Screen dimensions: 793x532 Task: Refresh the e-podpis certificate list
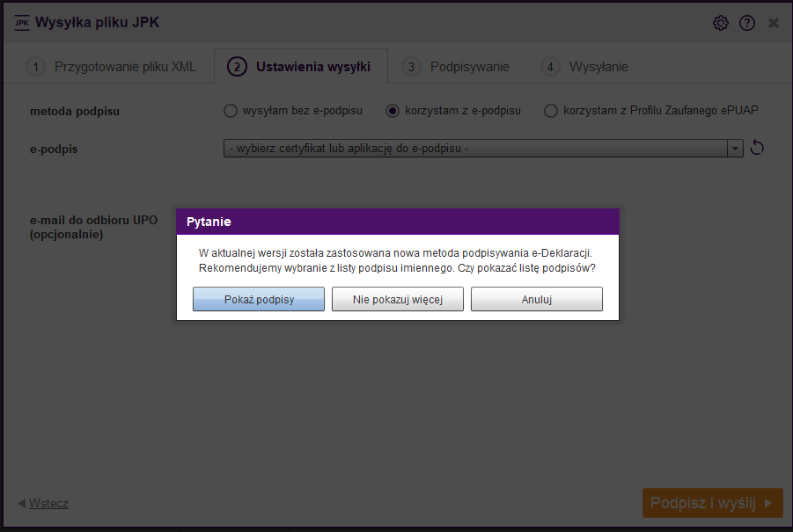tap(756, 148)
